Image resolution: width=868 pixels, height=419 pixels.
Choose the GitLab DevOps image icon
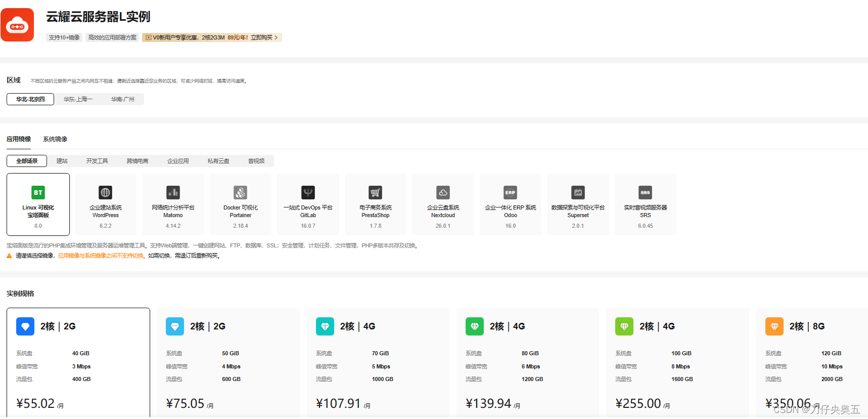(x=308, y=192)
